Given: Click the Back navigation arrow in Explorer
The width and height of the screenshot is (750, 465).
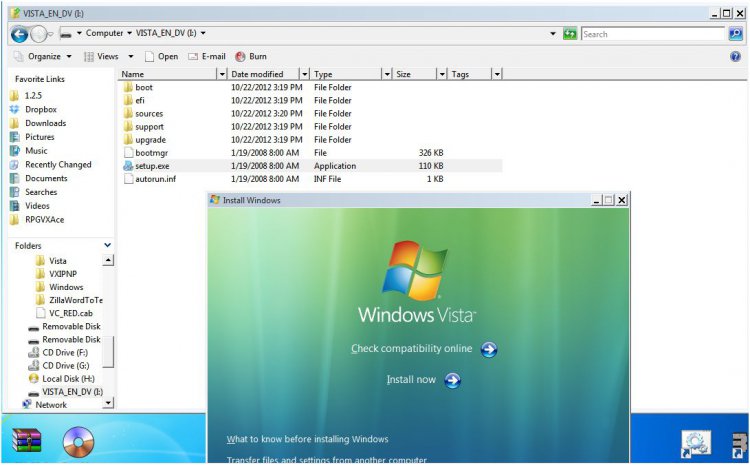Looking at the screenshot, I should [x=19, y=34].
